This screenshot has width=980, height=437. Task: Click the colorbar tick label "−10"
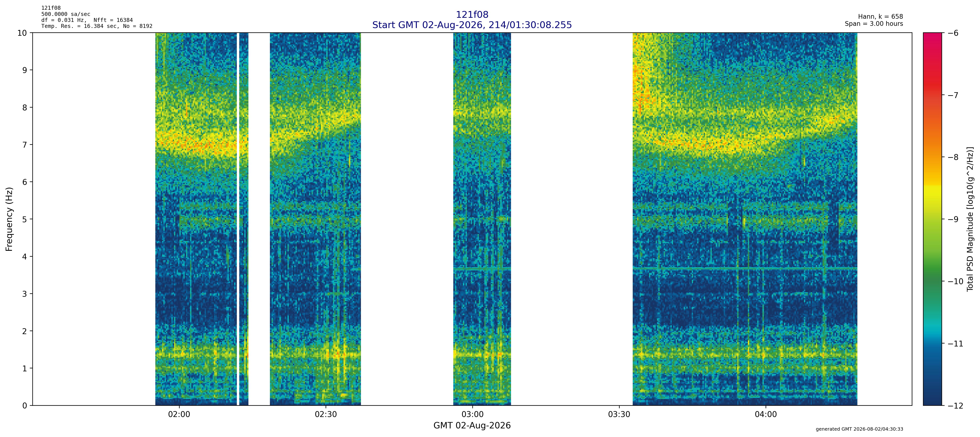(x=955, y=282)
